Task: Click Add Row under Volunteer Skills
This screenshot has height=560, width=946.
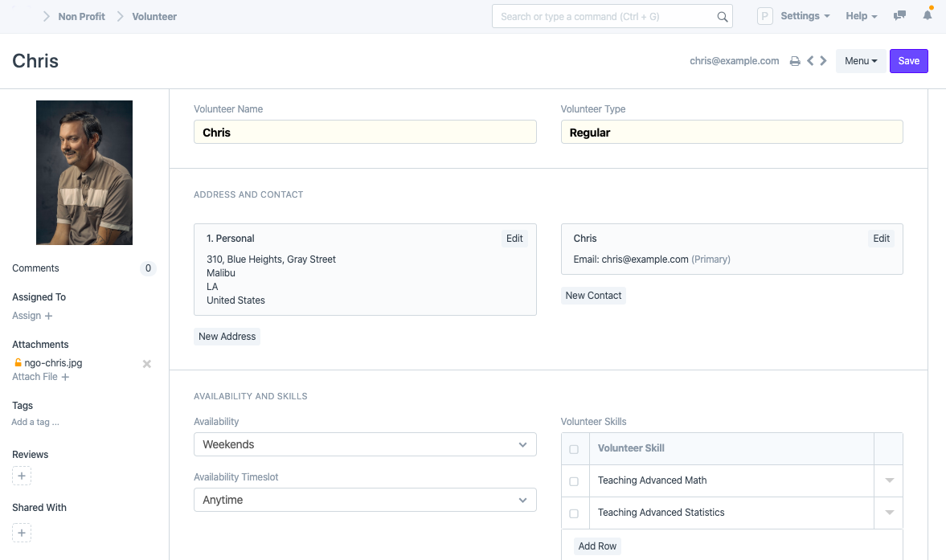Action: [x=597, y=546]
